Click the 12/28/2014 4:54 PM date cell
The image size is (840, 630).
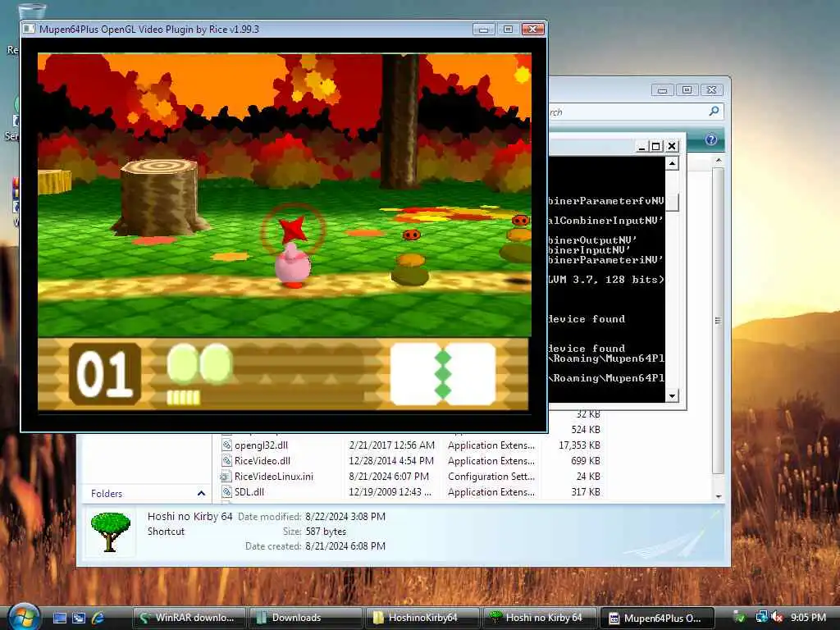391,461
